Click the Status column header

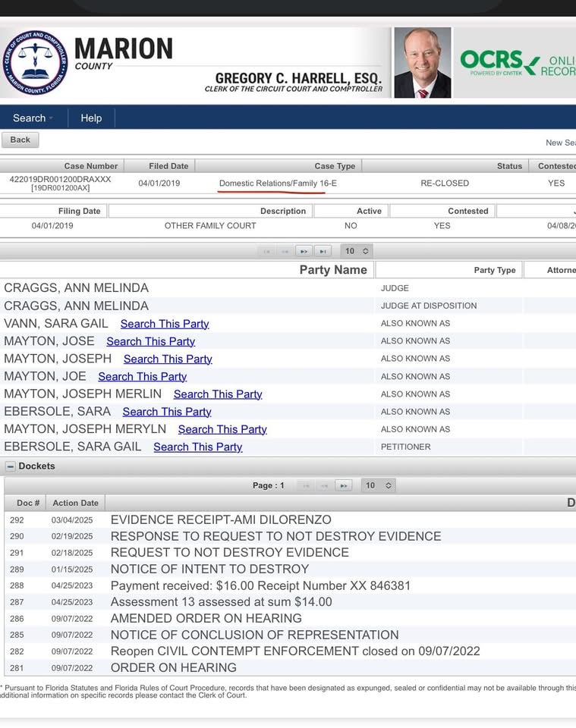coord(445,166)
